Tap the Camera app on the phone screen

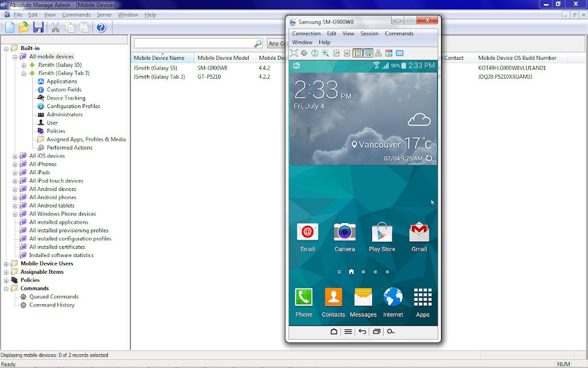point(345,237)
